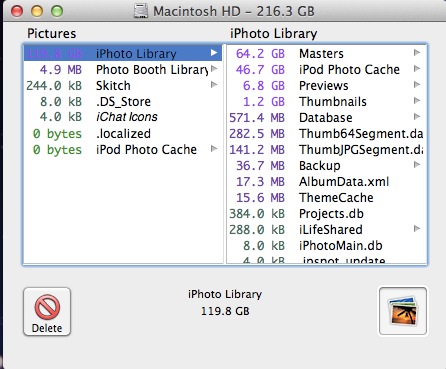The width and height of the screenshot is (446, 369).
Task: Select the Database folder row
Action: pos(326,117)
